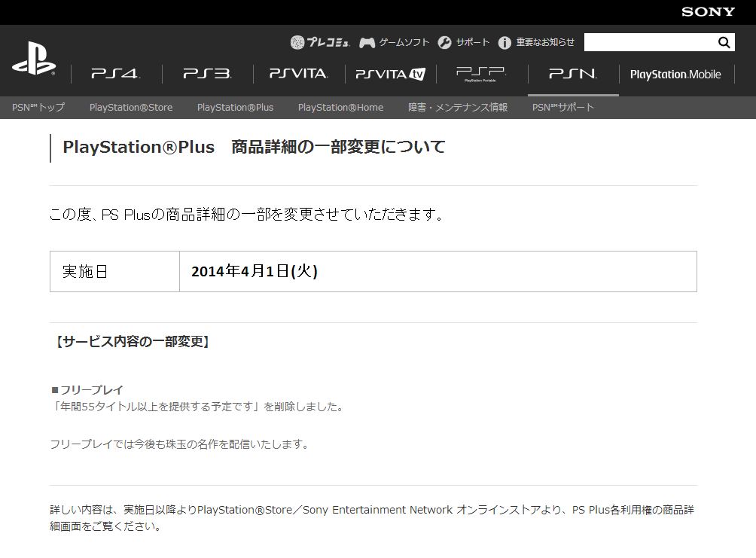Select the PS VITA tab
Viewport: 756px width, 558px height.
point(299,74)
